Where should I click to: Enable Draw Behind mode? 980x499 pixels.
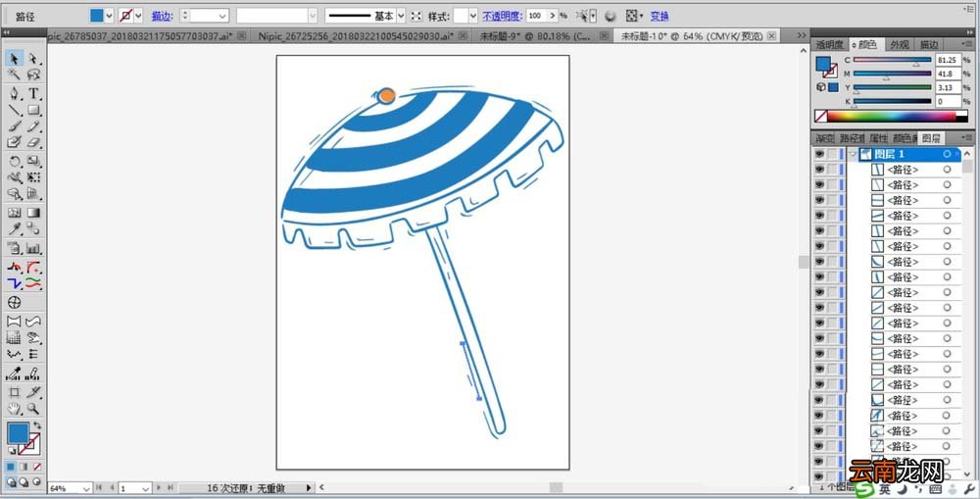tap(24, 482)
